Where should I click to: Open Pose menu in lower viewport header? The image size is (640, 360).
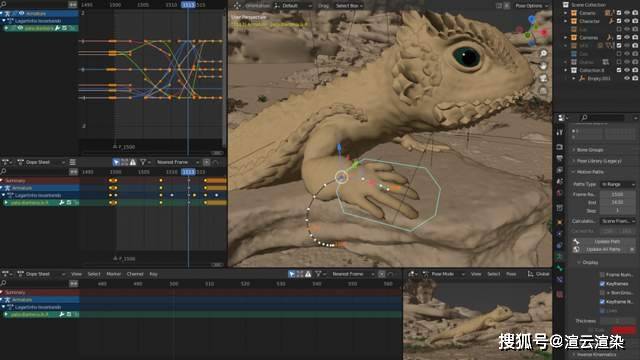click(511, 274)
